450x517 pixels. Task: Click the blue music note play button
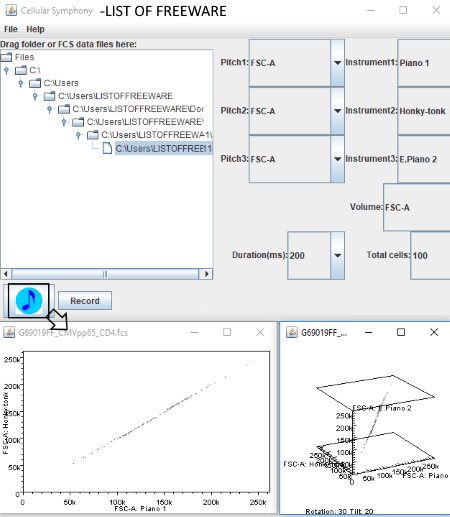29,301
